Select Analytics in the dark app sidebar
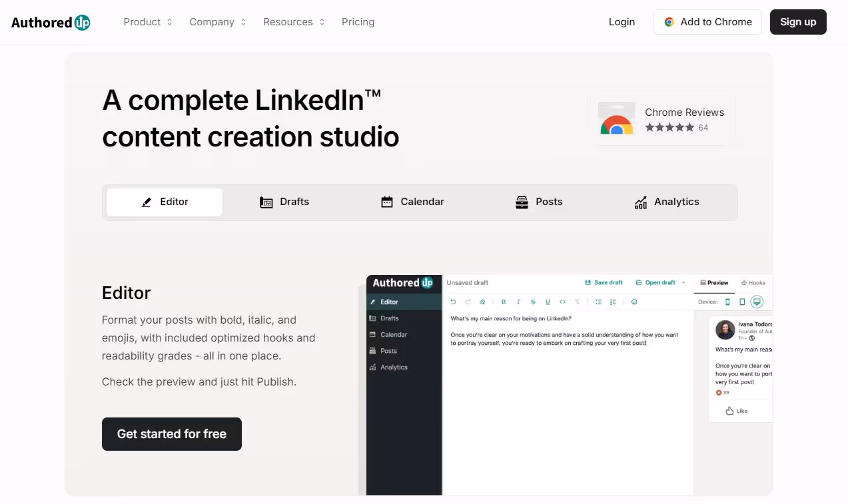 pos(404,367)
